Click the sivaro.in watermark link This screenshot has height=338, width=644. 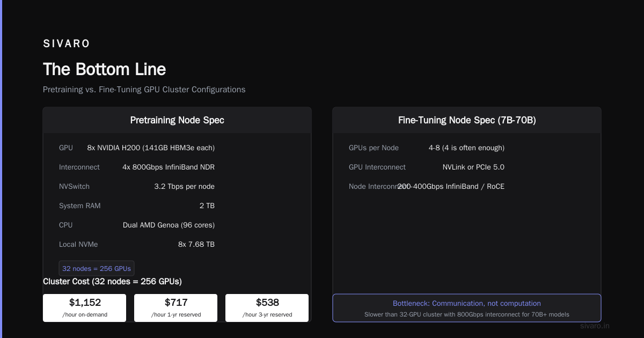coord(595,326)
